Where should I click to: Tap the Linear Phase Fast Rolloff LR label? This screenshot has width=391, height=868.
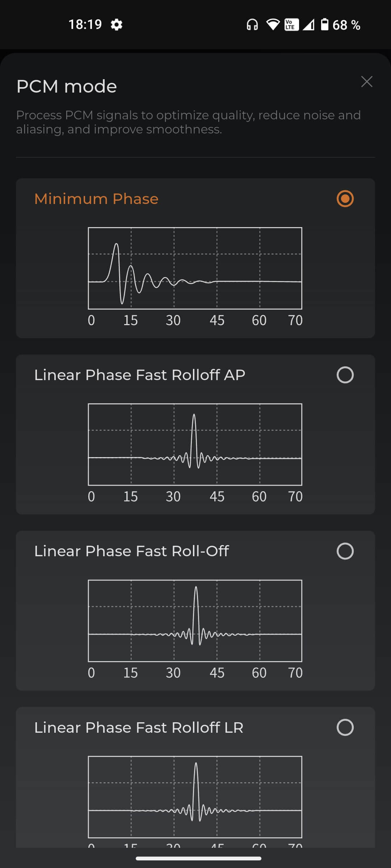click(139, 728)
